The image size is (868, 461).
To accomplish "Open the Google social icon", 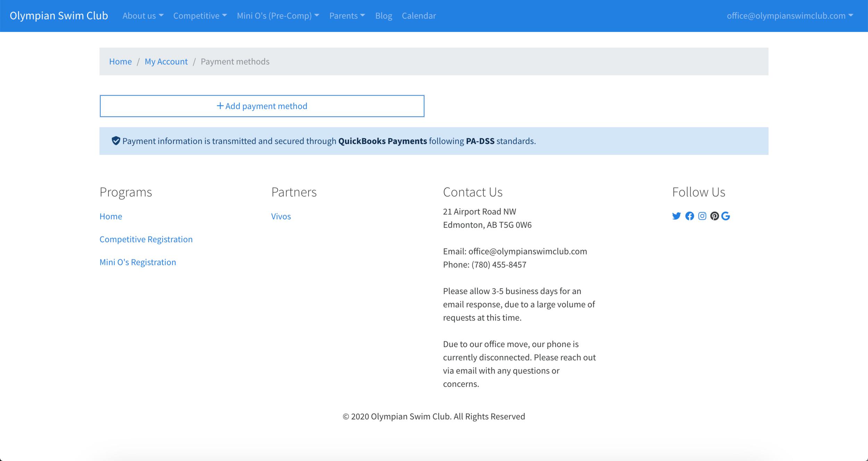I will coord(726,216).
